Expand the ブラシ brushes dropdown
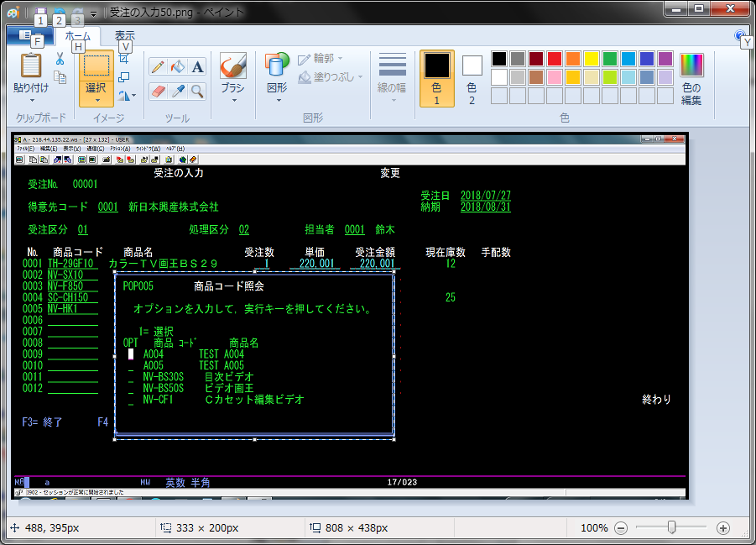 (x=232, y=100)
